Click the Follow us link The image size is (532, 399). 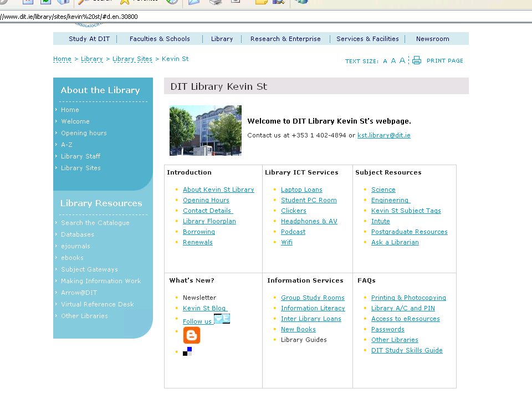pos(198,321)
